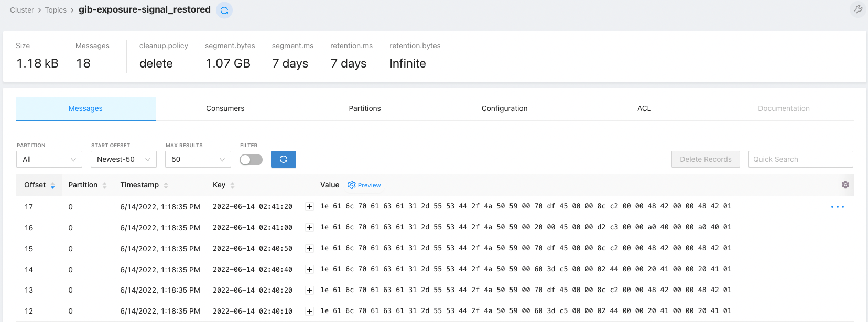Click the Preview link in Value header
The image size is (868, 322).
coord(369,185)
